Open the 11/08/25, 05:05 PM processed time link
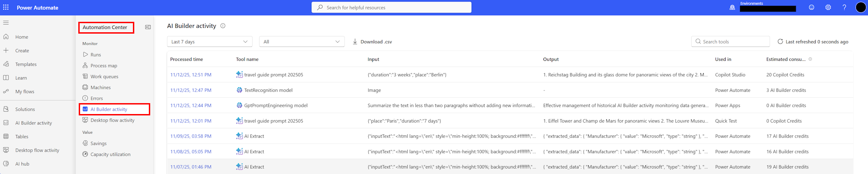 (191, 151)
